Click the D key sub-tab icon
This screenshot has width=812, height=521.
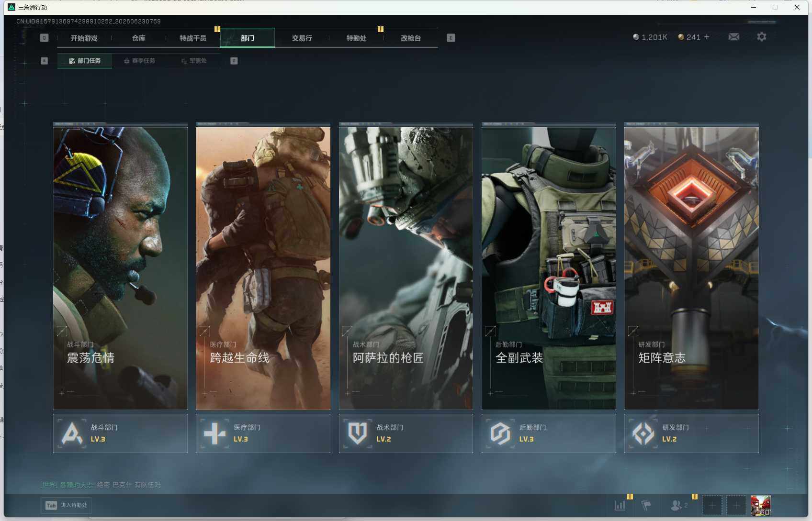point(234,61)
